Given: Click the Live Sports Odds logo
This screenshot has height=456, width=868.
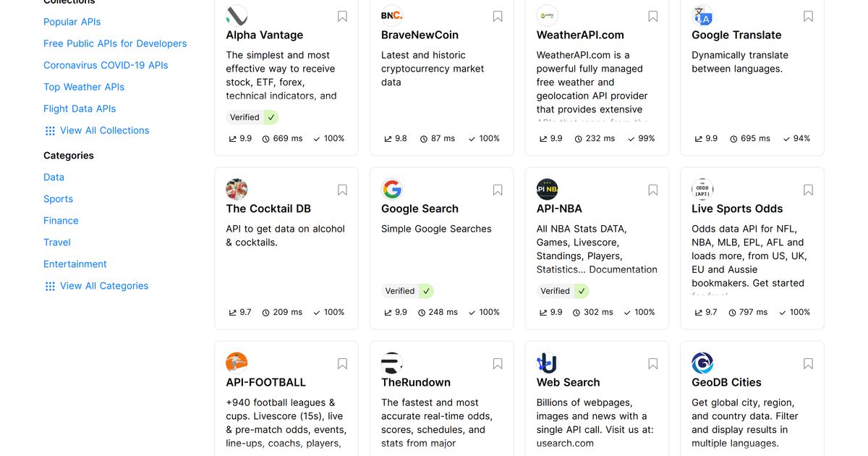Looking at the screenshot, I should (703, 189).
